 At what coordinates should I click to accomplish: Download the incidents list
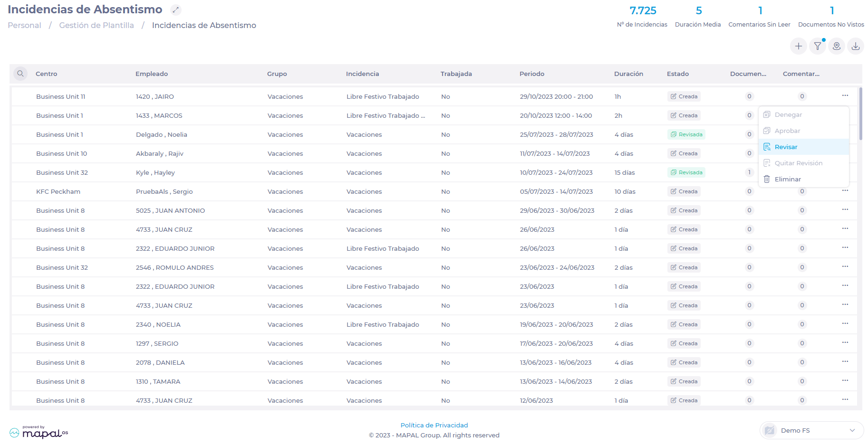pos(856,46)
